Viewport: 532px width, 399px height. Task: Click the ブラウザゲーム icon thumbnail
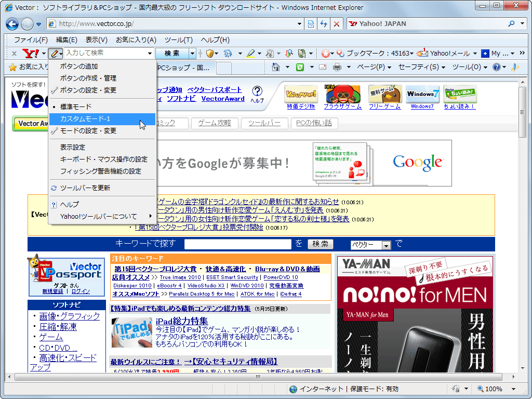click(343, 94)
